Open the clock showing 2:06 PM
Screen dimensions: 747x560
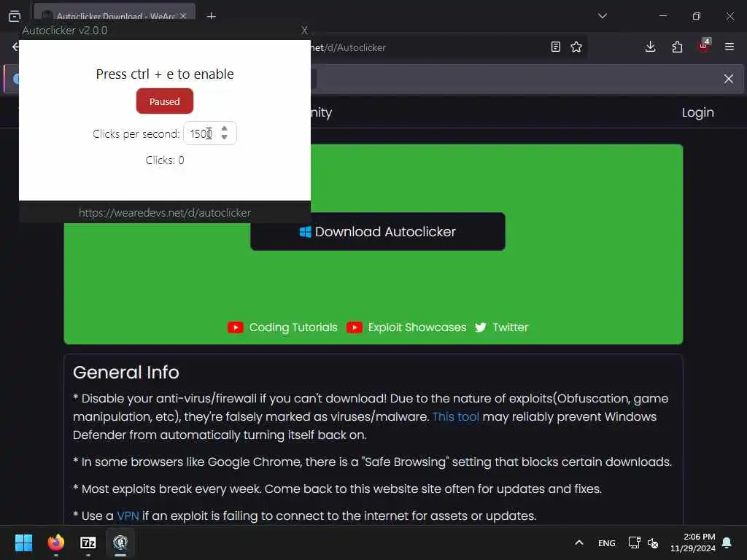pyautogui.click(x=693, y=542)
